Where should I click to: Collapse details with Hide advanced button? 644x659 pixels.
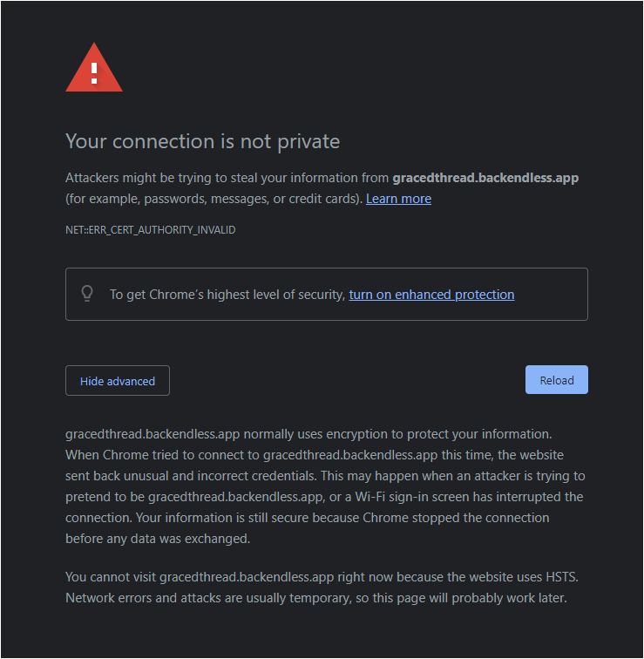118,381
